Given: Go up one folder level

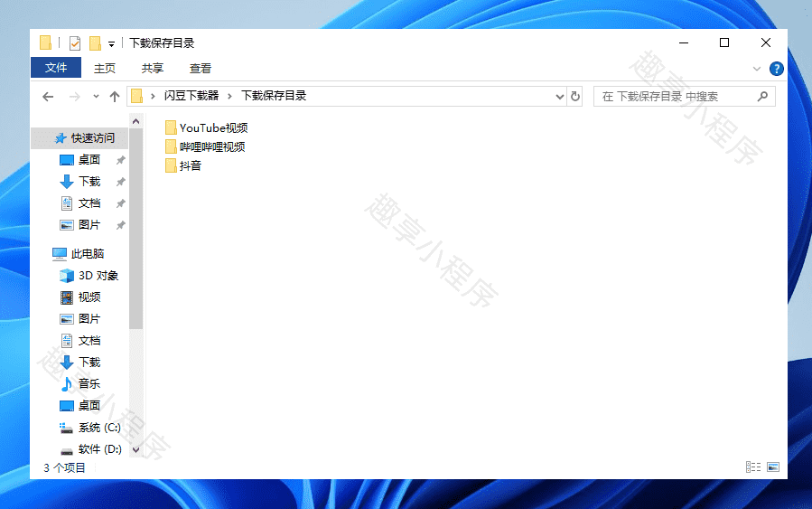Looking at the screenshot, I should click(115, 97).
